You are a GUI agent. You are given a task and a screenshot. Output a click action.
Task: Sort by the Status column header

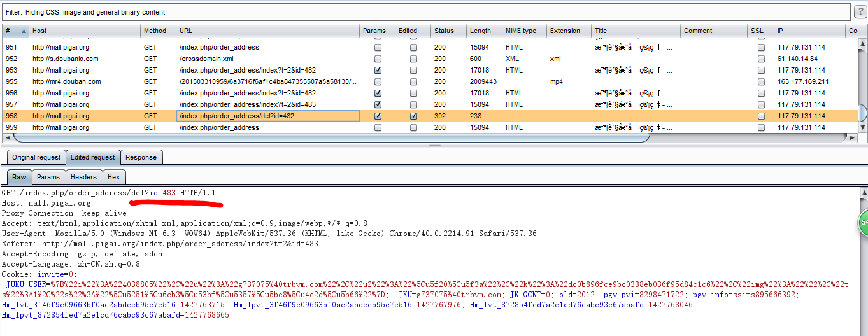(450, 31)
